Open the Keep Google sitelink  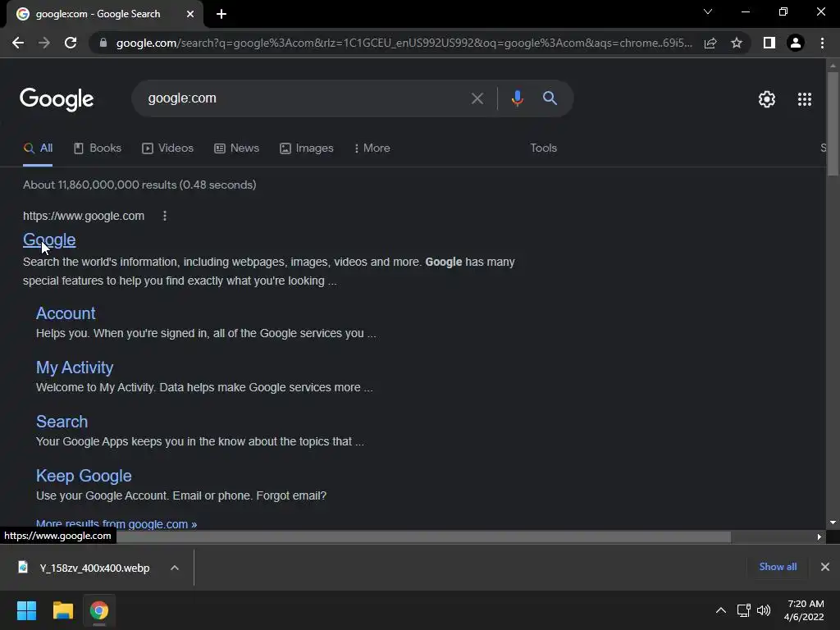(84, 476)
